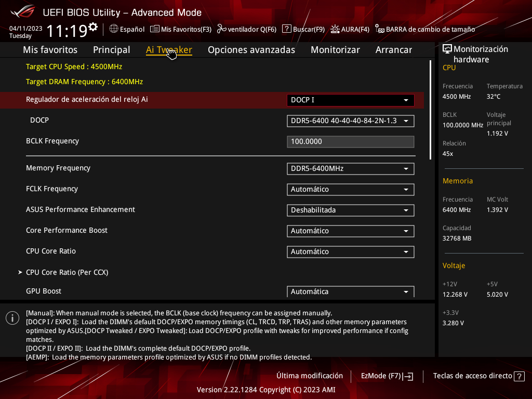Click the ROG logo icon
This screenshot has width=532, height=399.
click(22, 11)
